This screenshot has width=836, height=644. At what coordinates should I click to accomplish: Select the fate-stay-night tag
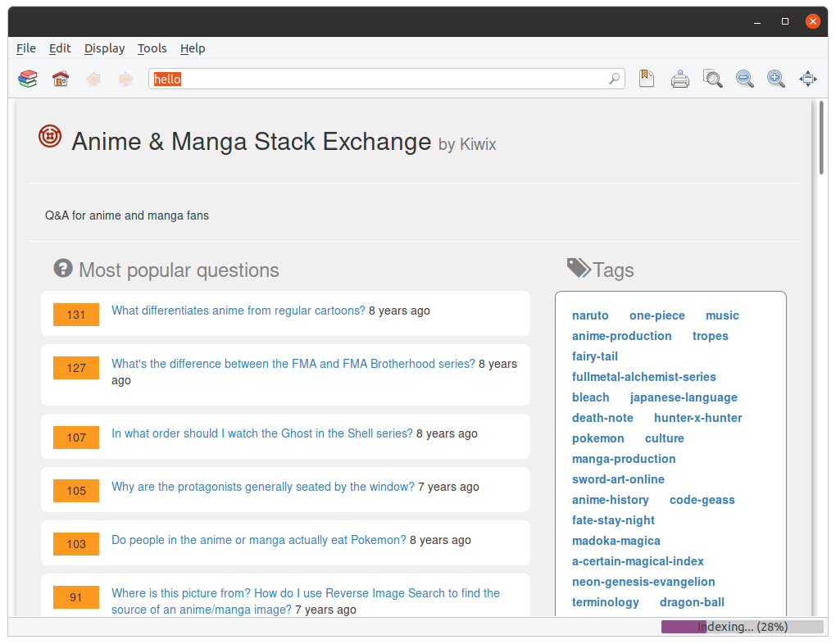pyautogui.click(x=613, y=520)
